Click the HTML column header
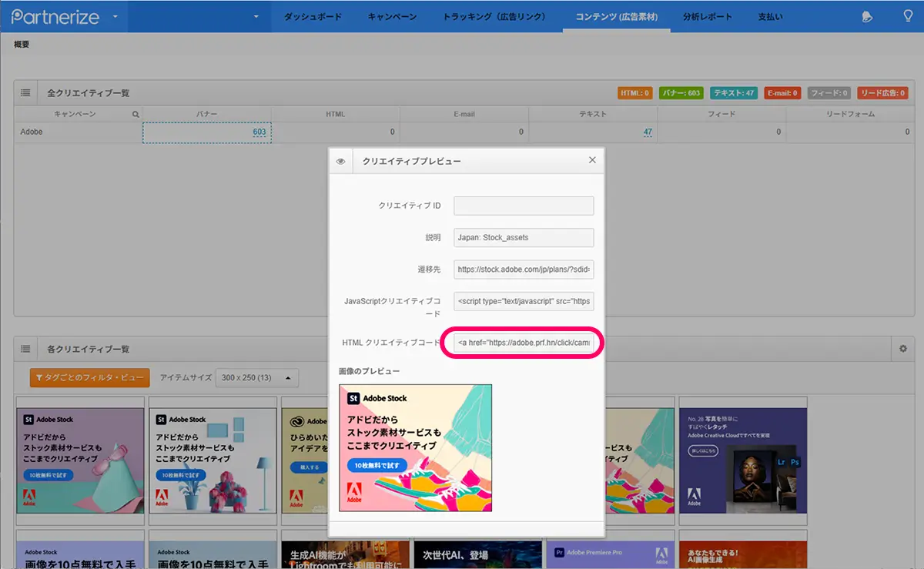The width and height of the screenshot is (924, 569). pos(335,114)
